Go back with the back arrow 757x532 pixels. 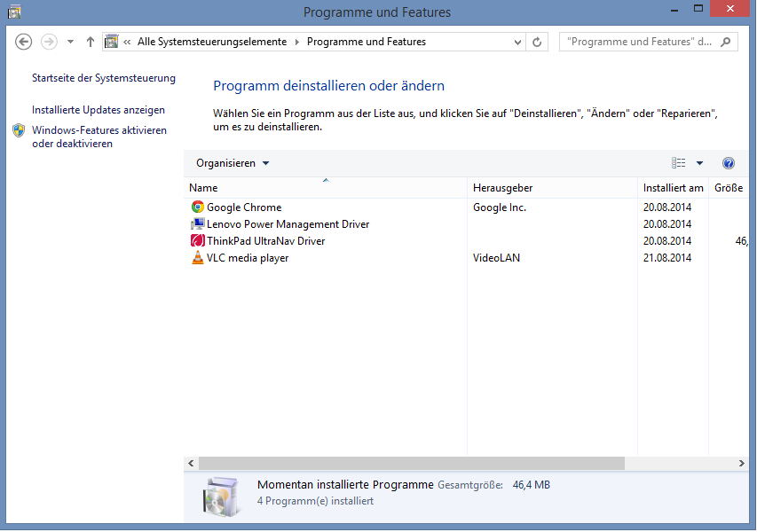[x=23, y=42]
